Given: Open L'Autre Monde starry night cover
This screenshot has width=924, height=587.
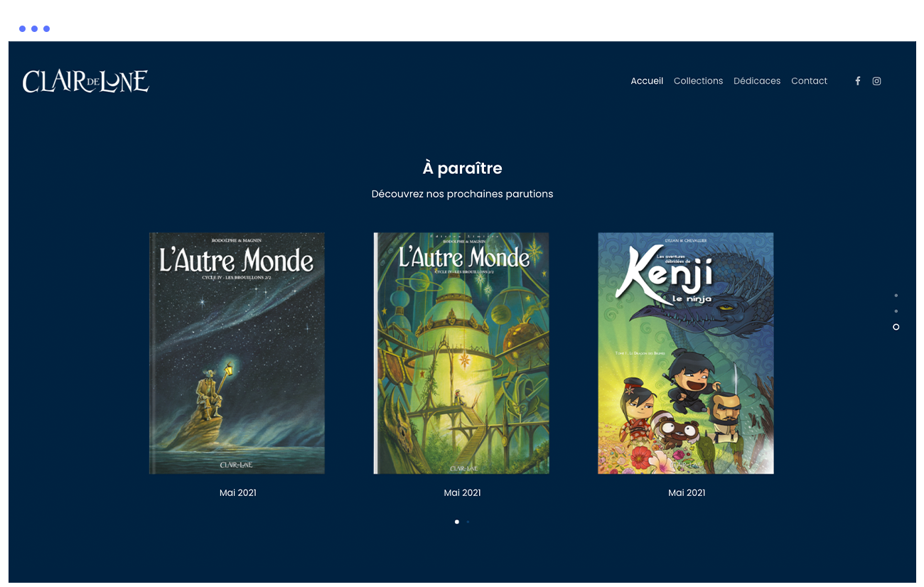Looking at the screenshot, I should point(237,353).
